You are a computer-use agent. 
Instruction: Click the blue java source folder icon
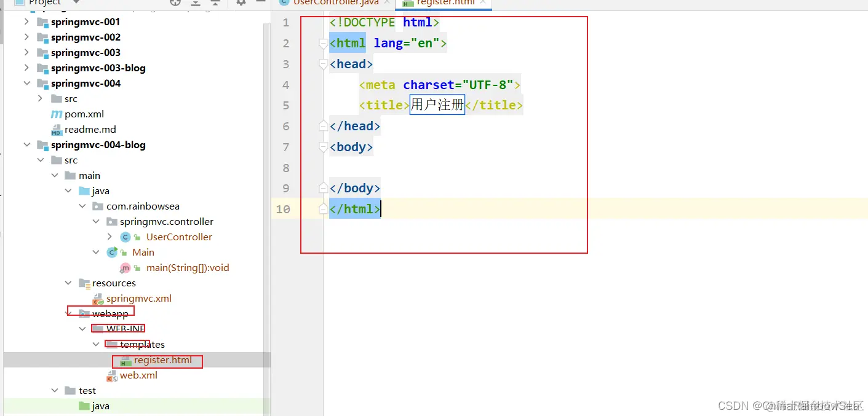[x=84, y=190]
